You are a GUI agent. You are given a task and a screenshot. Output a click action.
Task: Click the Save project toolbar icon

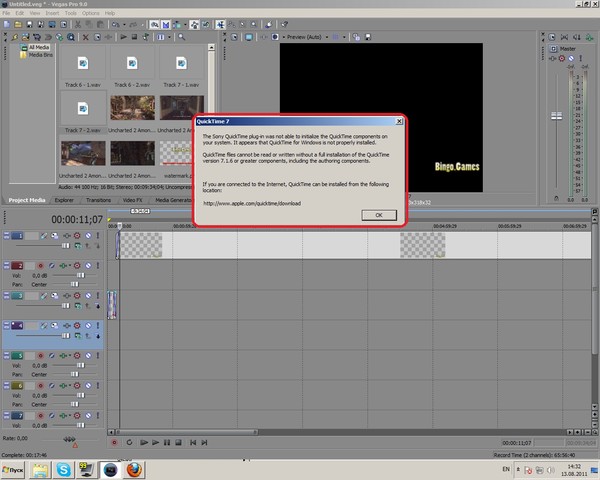pos(29,24)
